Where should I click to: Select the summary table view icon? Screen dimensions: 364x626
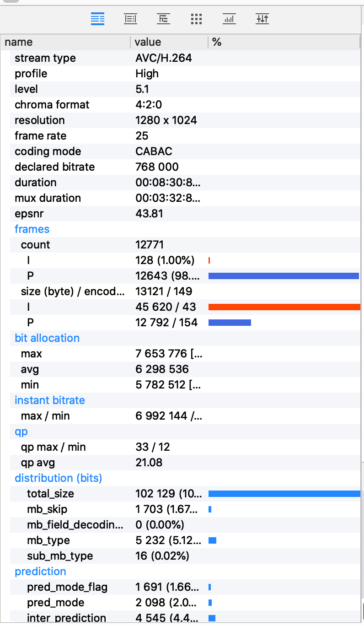pos(98,19)
